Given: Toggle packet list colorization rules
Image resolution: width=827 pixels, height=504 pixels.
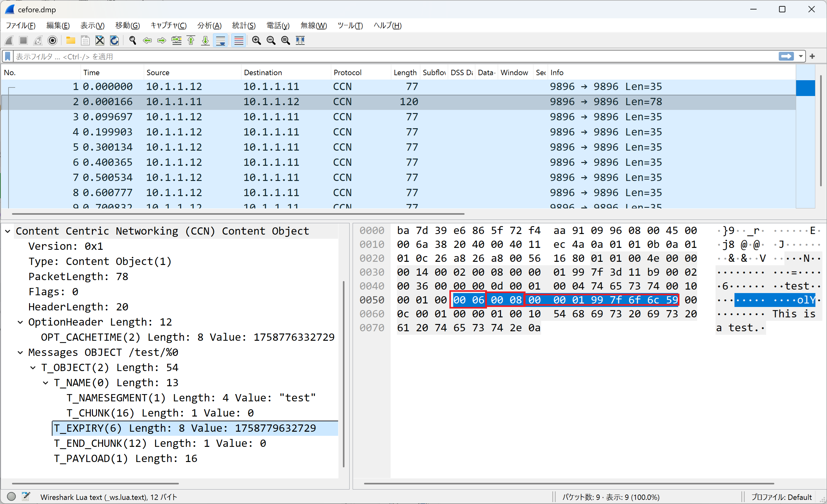Looking at the screenshot, I should pyautogui.click(x=239, y=40).
